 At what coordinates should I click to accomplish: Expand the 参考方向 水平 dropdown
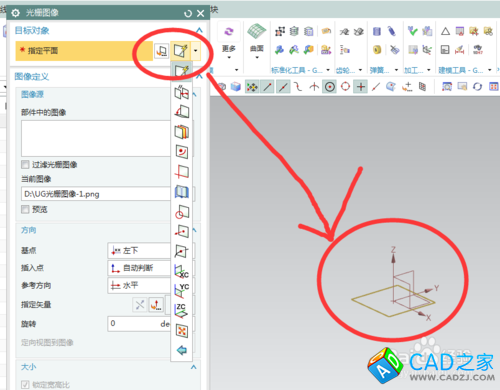[x=139, y=285]
